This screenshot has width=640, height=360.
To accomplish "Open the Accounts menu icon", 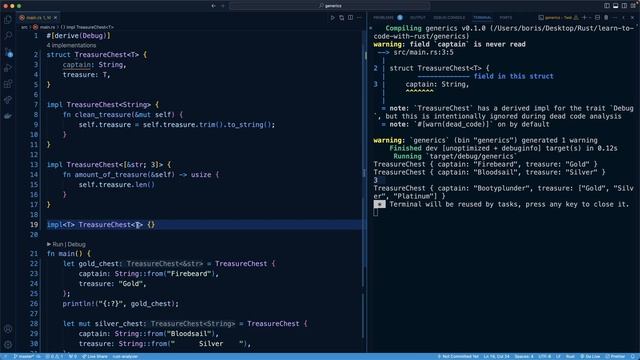I will [x=8, y=329].
